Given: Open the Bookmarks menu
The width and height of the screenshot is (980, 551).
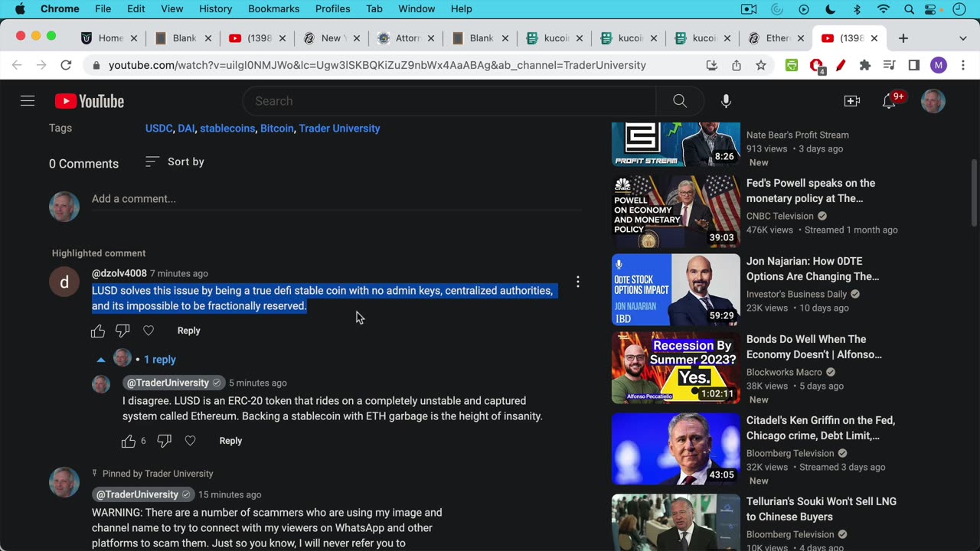Looking at the screenshot, I should 273,9.
